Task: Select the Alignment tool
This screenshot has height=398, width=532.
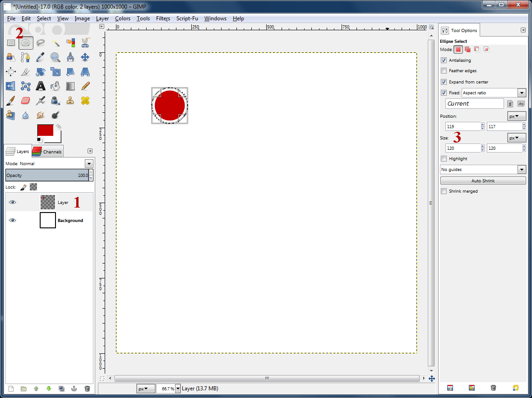Action: pyautogui.click(x=11, y=72)
